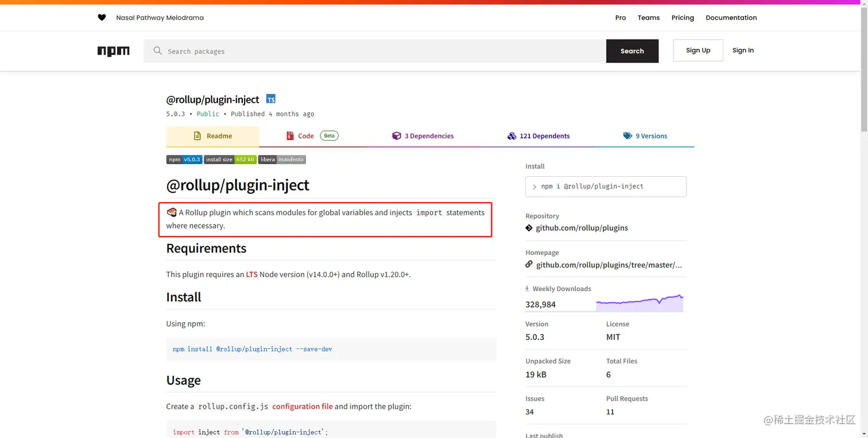Screen dimensions: 868x438
Task: Click the Dependencies cube icon
Action: pyautogui.click(x=397, y=136)
